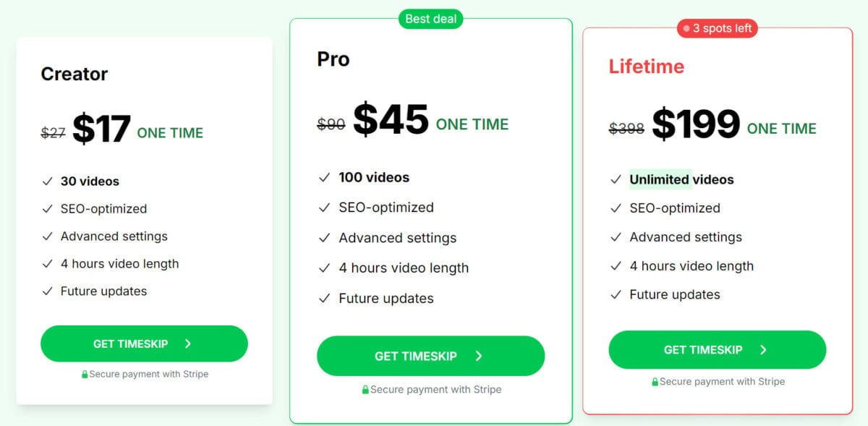Click the lock icon under Pro plan

pyautogui.click(x=365, y=390)
